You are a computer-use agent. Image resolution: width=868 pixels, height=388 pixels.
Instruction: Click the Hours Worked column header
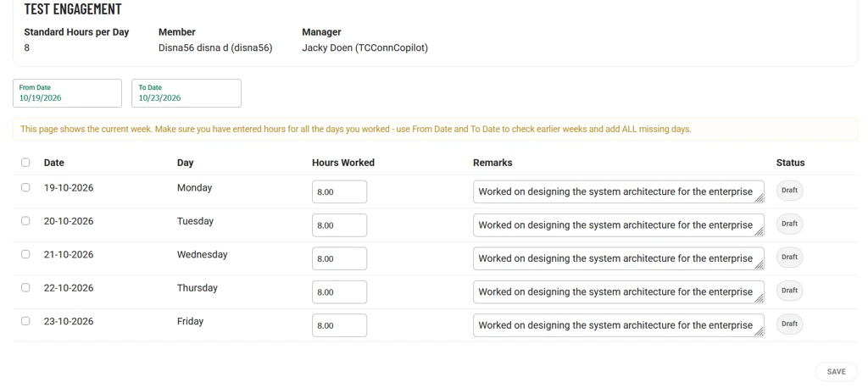point(343,163)
